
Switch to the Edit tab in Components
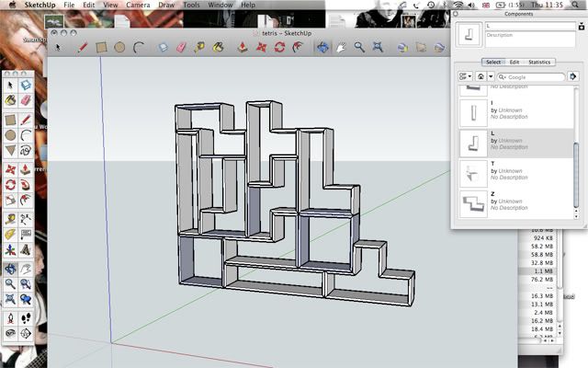click(x=514, y=62)
